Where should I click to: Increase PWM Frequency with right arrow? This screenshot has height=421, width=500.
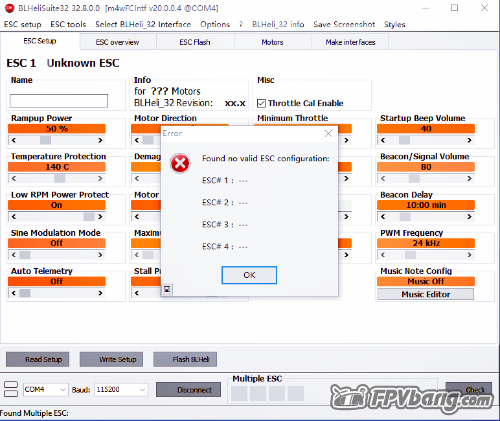pos(469,255)
